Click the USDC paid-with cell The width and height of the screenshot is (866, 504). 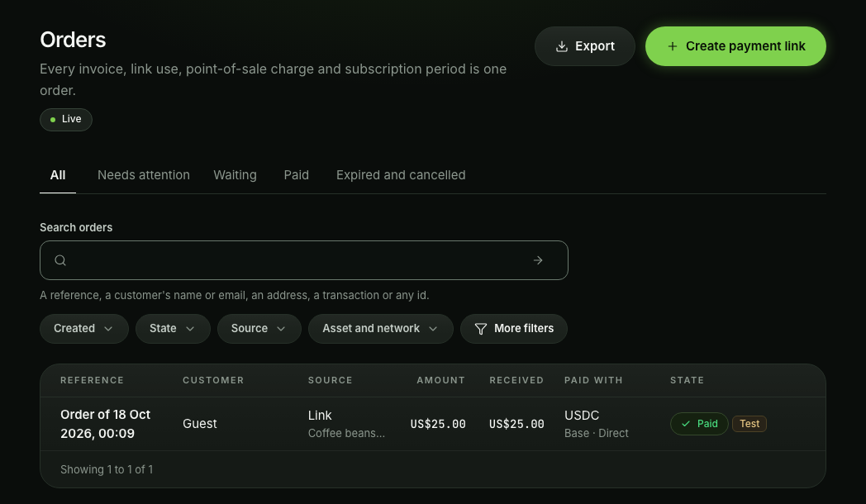point(582,415)
